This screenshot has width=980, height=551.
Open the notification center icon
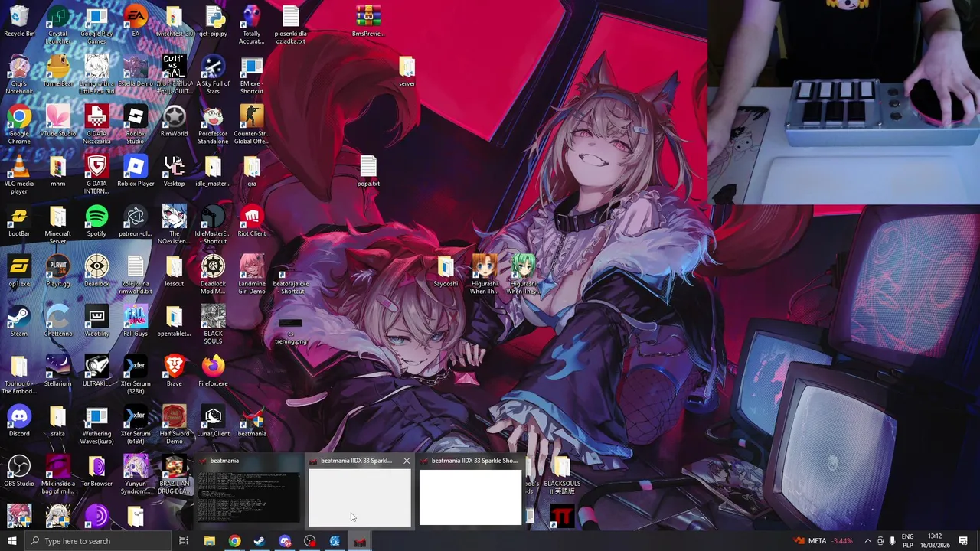point(963,541)
